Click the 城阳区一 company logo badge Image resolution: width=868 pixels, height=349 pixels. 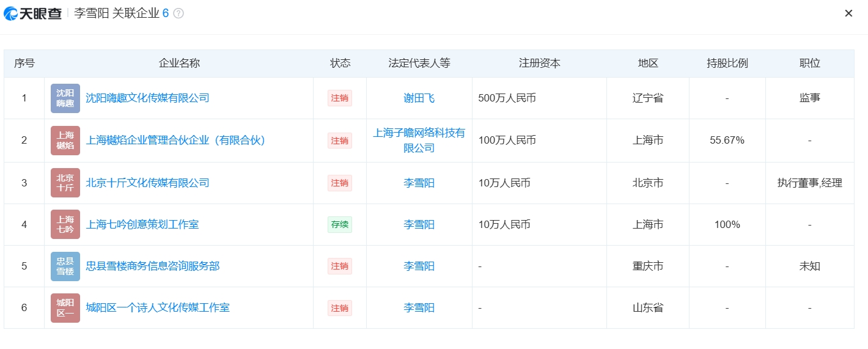click(65, 307)
